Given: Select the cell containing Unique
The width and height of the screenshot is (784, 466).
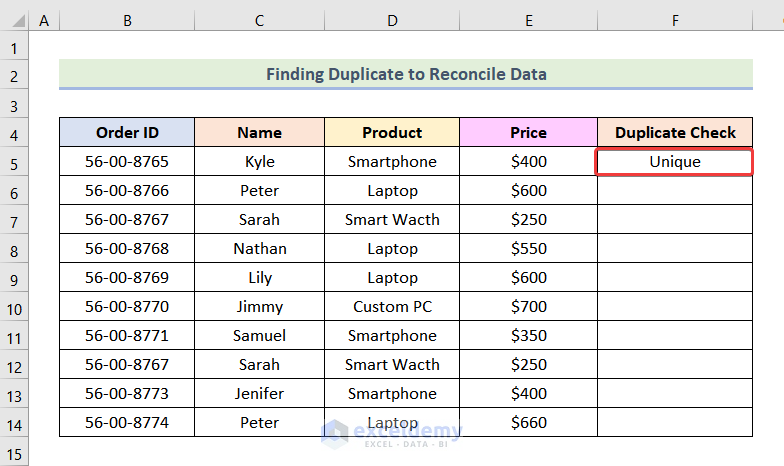Looking at the screenshot, I should [x=675, y=161].
